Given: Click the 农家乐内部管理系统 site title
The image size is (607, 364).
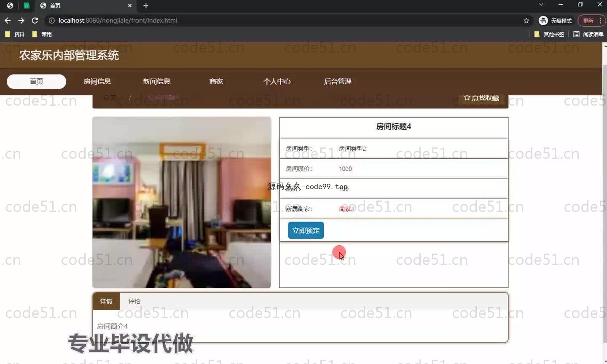Looking at the screenshot, I should click(69, 55).
